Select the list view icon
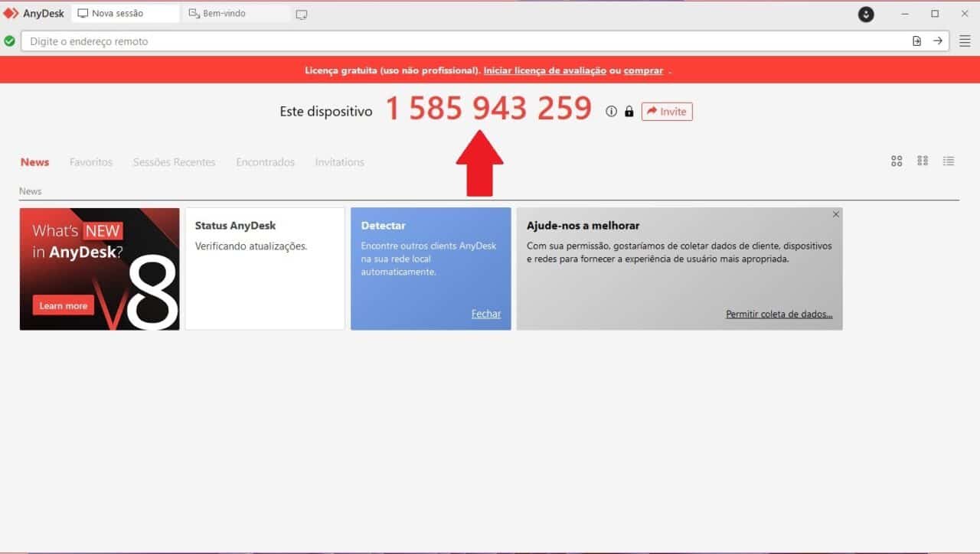This screenshot has height=554, width=980. [x=949, y=161]
